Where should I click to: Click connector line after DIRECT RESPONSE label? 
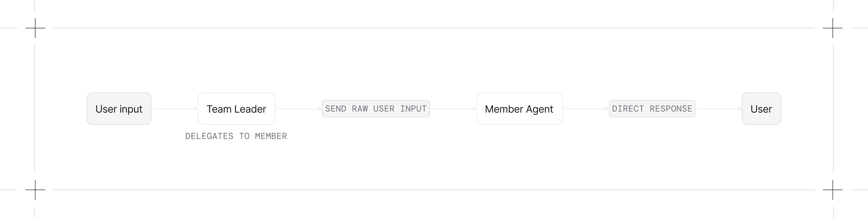[717, 109]
